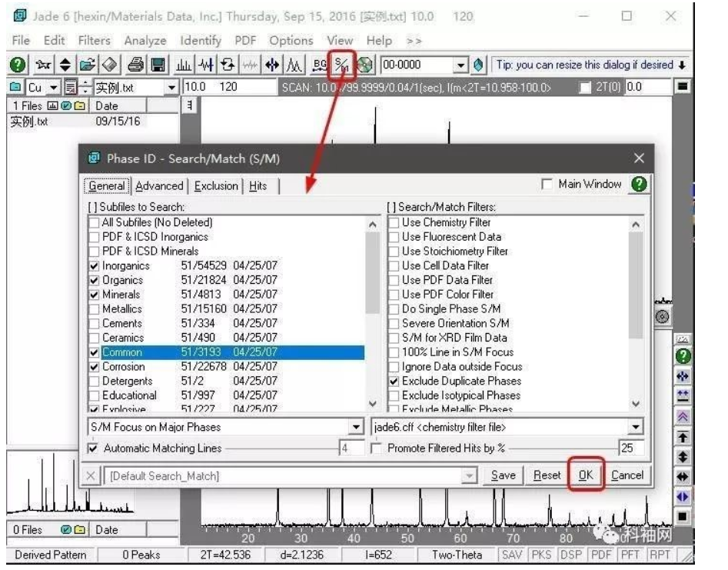Screen dimensions: 728x570
Task: Click the 2T(0) offset value field
Action: pos(647,87)
